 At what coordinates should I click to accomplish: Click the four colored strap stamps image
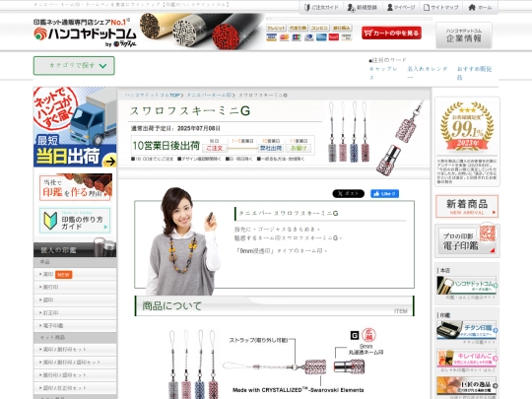[x=192, y=365]
